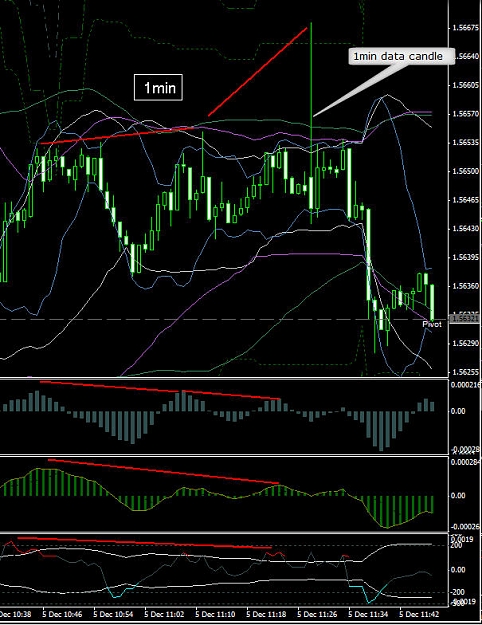
Task: Select the 5 Dec 11:26 time label
Action: click(317, 614)
